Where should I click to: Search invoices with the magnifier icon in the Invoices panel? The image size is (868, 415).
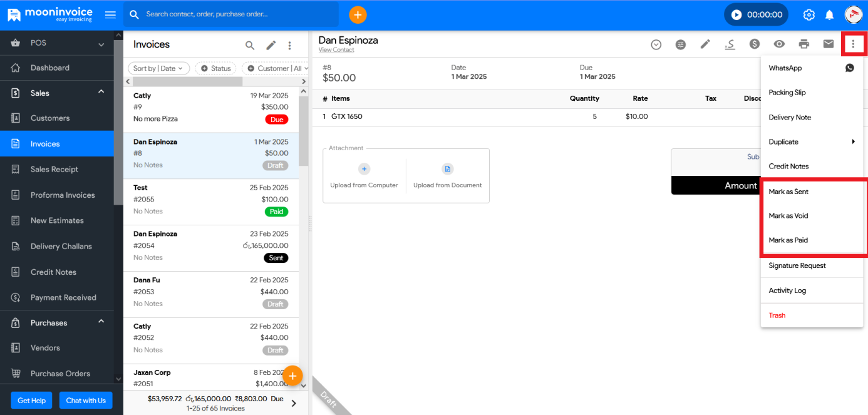250,45
